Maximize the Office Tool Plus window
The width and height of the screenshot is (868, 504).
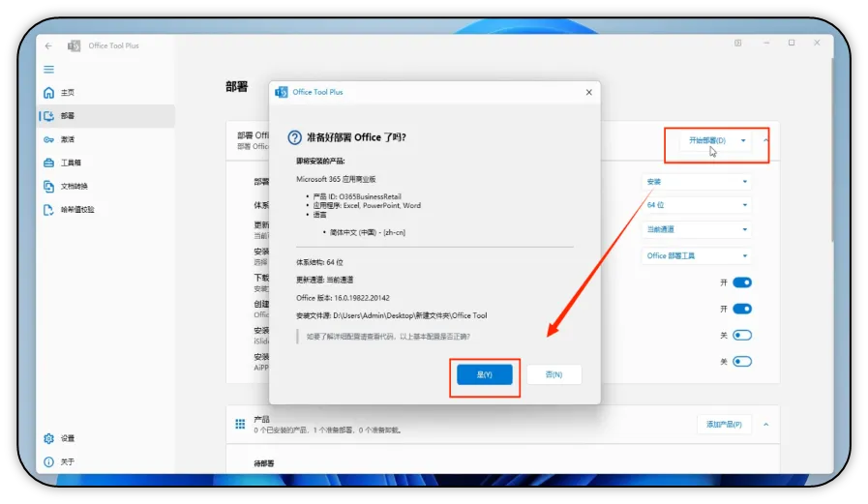click(x=792, y=44)
